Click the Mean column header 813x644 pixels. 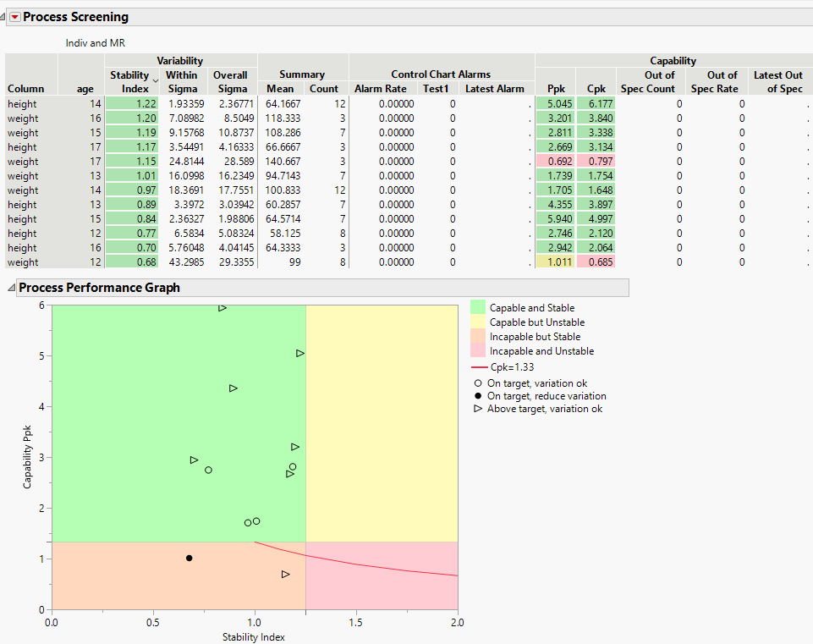(280, 88)
